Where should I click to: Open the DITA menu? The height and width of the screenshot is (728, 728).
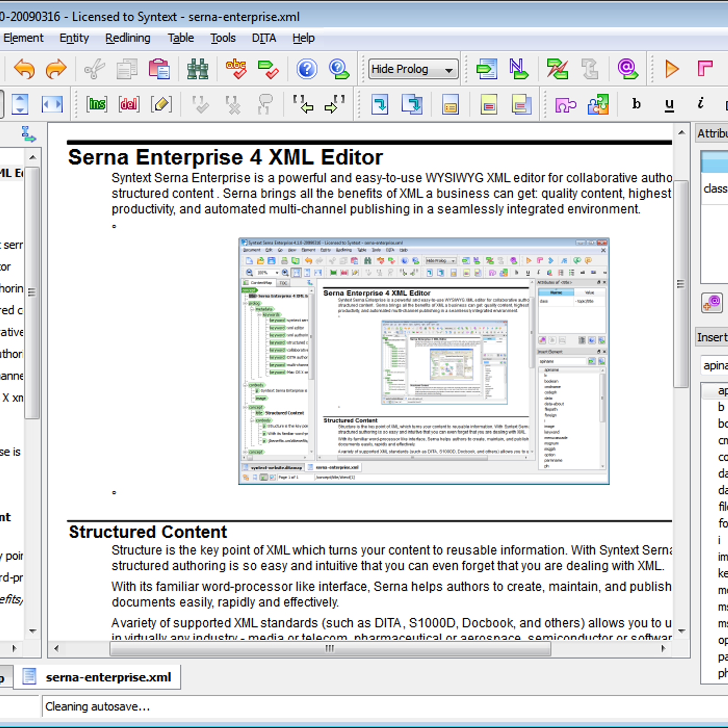click(x=264, y=38)
